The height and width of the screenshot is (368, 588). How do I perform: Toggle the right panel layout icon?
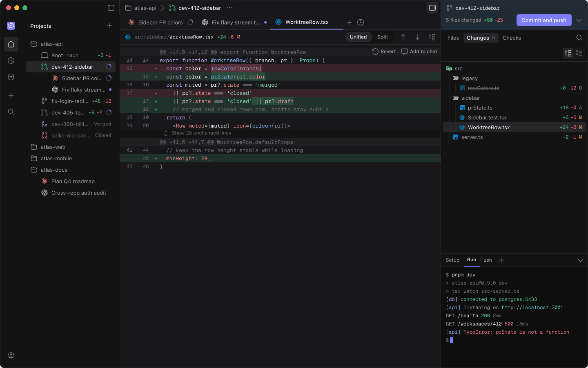coord(432,8)
